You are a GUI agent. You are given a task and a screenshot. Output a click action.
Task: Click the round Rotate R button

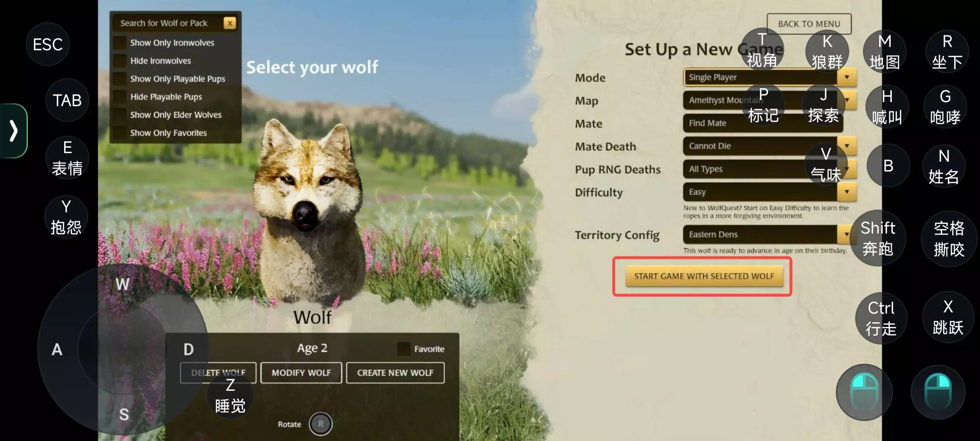click(321, 424)
